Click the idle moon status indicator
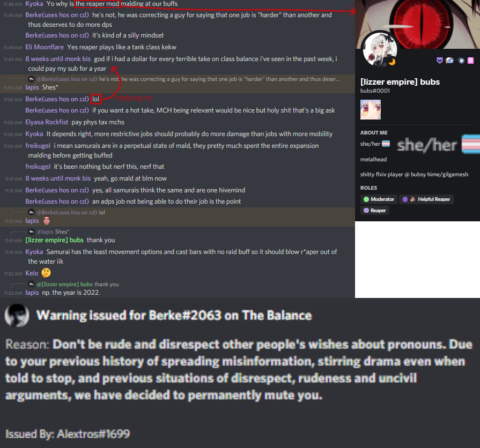Screen dimensions: 480x448 [x=392, y=62]
